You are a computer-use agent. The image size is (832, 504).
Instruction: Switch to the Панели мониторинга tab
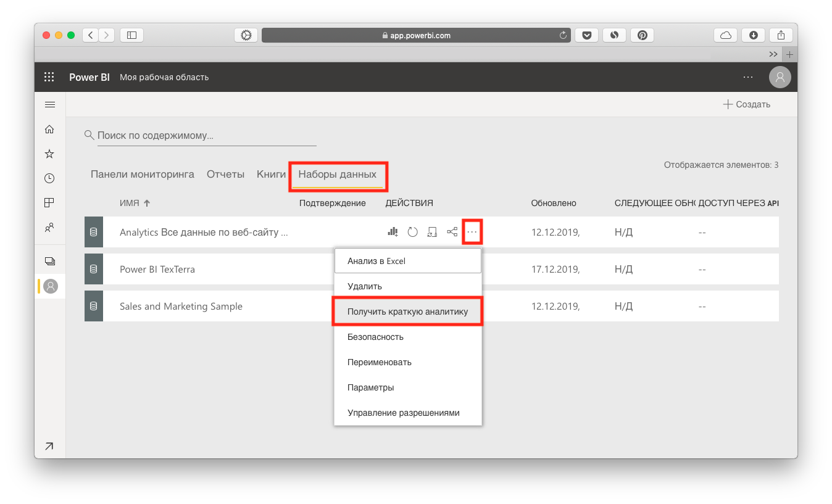(143, 174)
